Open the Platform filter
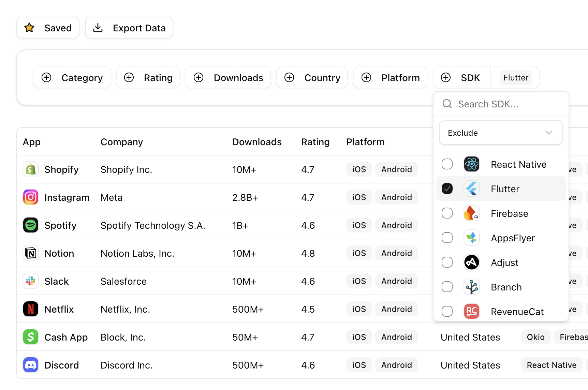 point(390,77)
